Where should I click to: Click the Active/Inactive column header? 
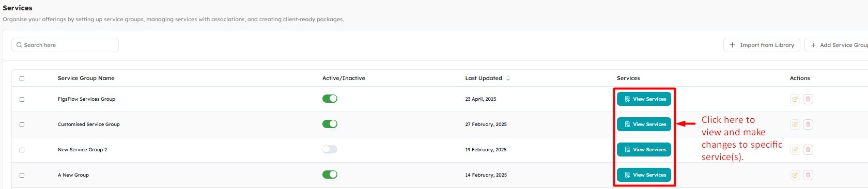pyautogui.click(x=344, y=78)
